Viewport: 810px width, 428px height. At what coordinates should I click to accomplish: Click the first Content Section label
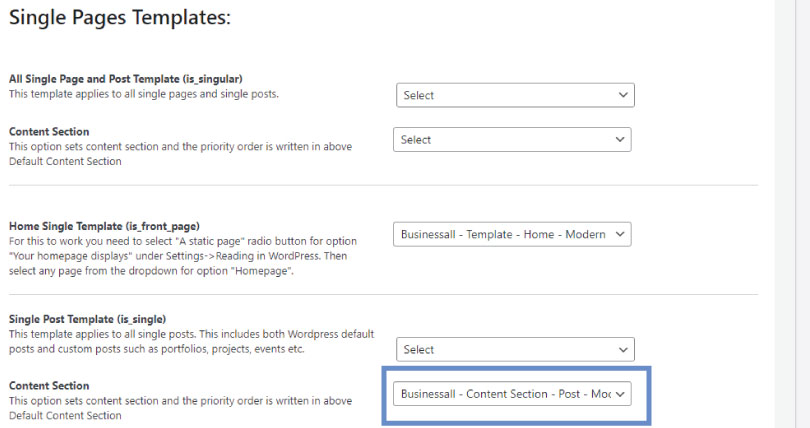point(49,132)
